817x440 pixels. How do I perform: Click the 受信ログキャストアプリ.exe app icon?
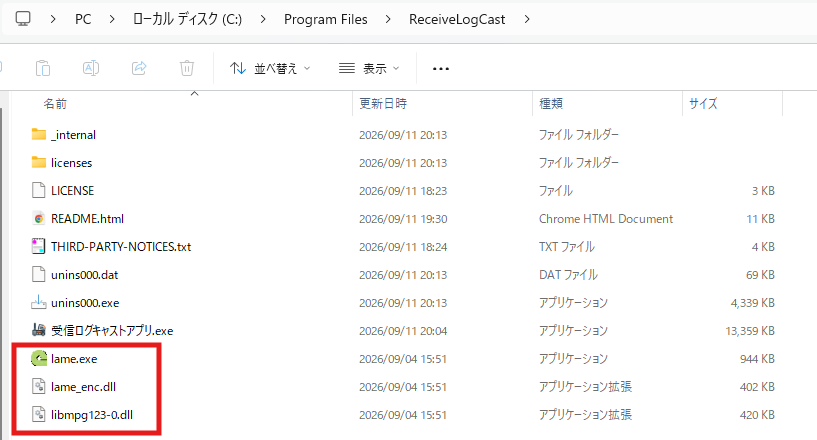click(x=39, y=331)
